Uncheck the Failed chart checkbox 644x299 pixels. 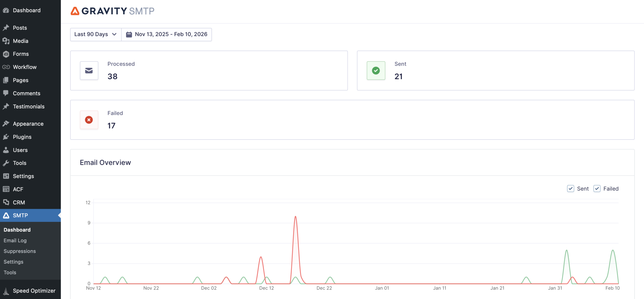click(x=597, y=189)
